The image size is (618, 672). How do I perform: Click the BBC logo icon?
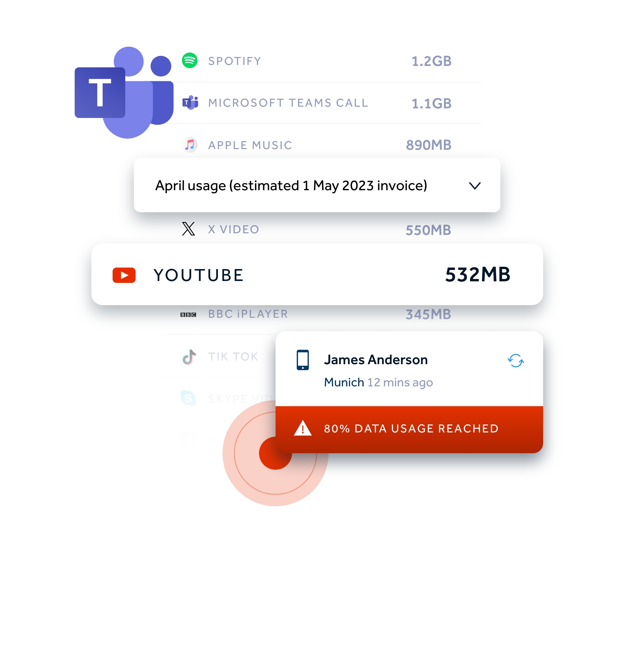click(188, 314)
